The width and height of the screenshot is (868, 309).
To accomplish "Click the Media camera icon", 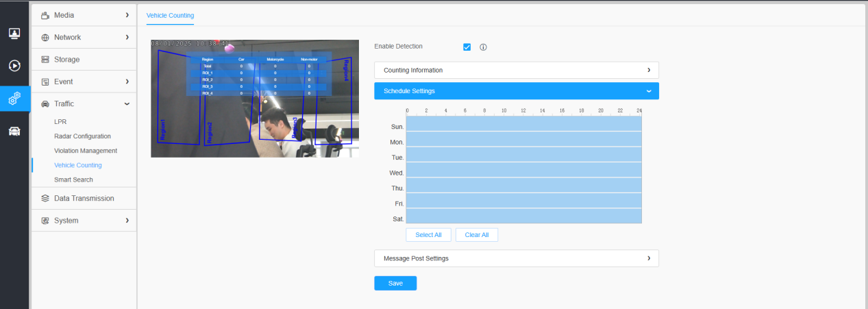I will pyautogui.click(x=45, y=15).
